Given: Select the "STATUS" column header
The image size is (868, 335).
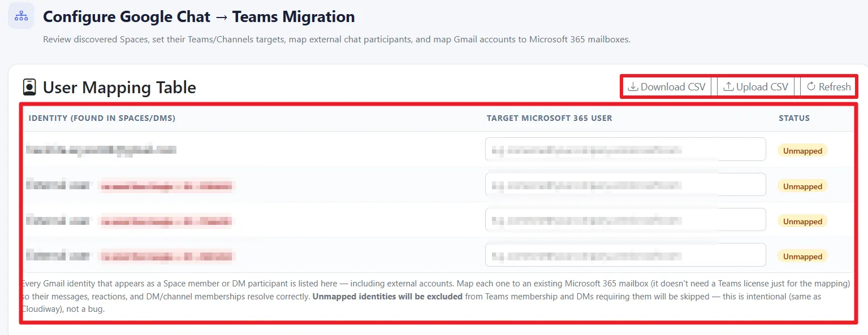Looking at the screenshot, I should [794, 118].
